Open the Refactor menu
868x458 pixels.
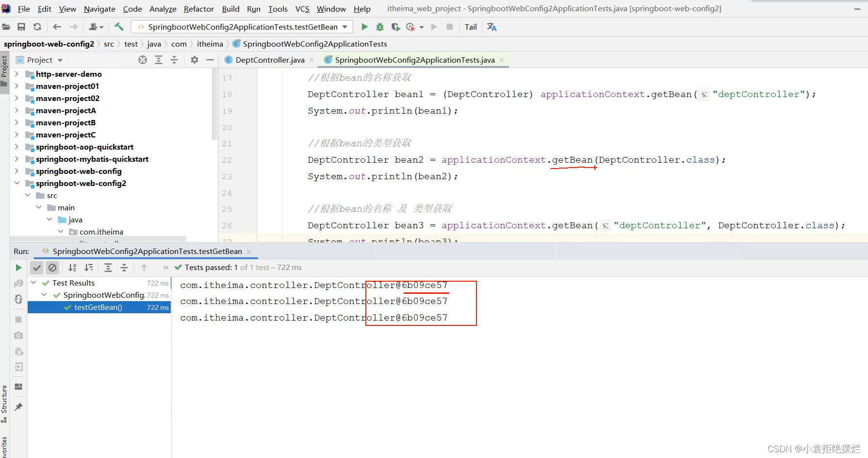tap(198, 9)
